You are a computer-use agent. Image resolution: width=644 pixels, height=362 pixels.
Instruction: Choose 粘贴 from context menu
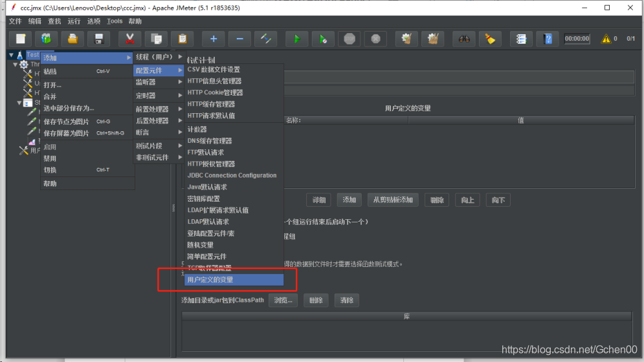click(87, 71)
